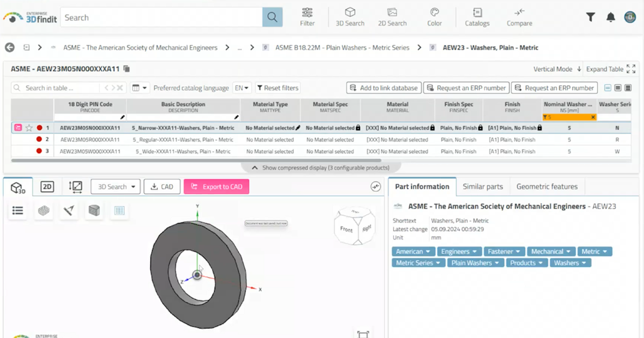Click the magnifier search button
Image resolution: width=644 pixels, height=338 pixels.
pyautogui.click(x=272, y=17)
